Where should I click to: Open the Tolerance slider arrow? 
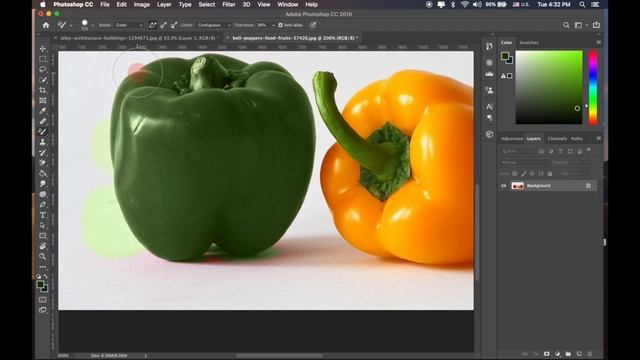coord(273,25)
